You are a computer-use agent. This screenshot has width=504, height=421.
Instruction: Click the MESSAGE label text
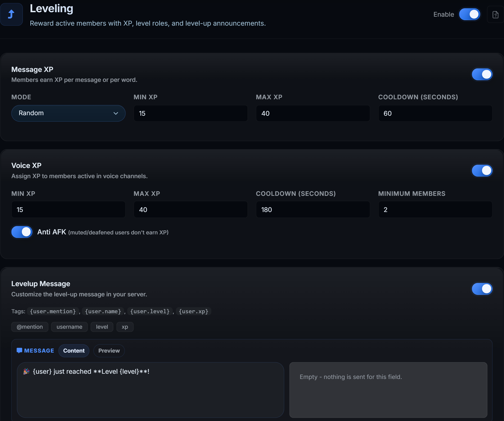pos(39,351)
